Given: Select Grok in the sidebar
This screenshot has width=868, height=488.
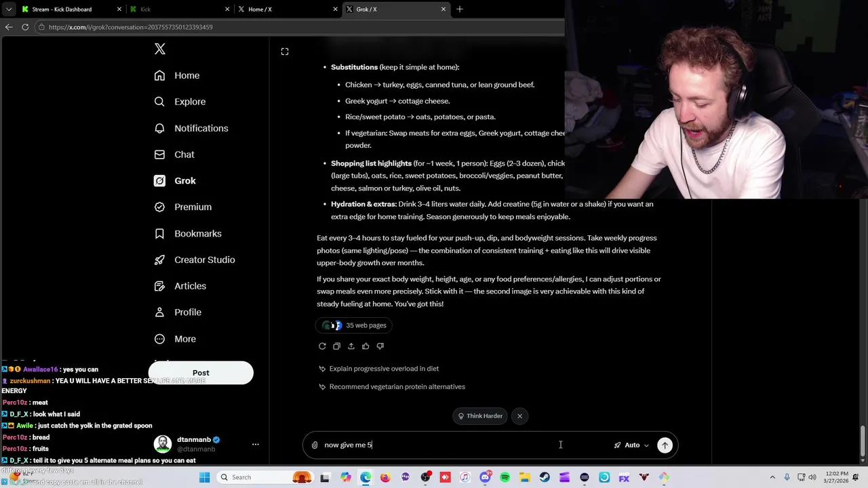Looking at the screenshot, I should click(x=175, y=181).
